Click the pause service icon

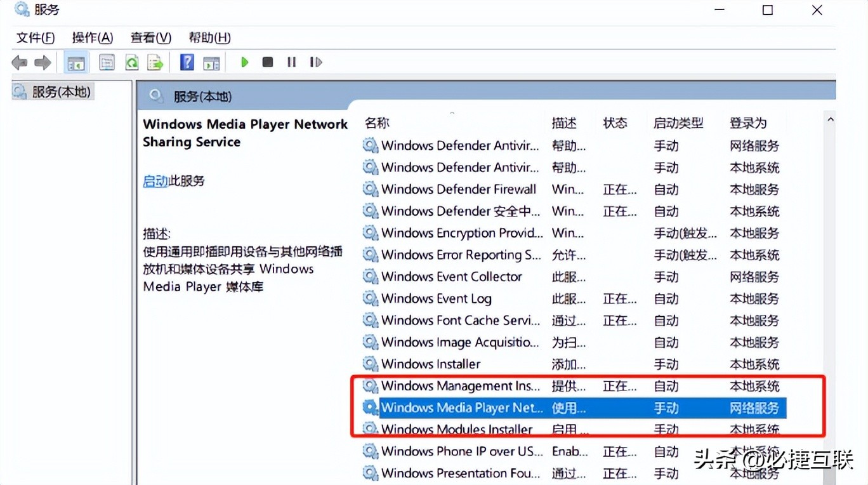pyautogui.click(x=291, y=62)
